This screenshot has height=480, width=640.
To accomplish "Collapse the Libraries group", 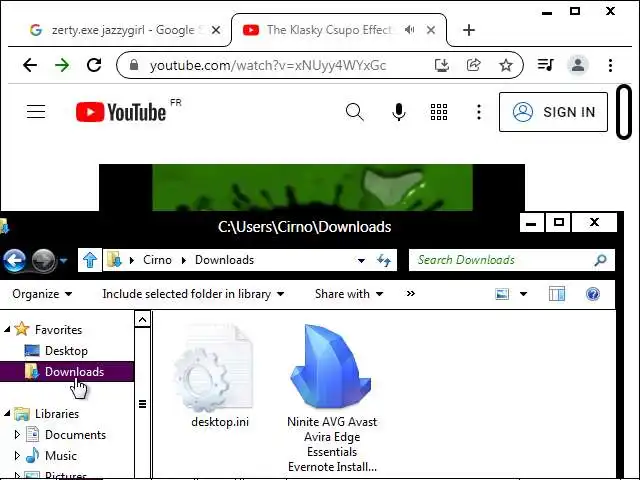I will point(7,413).
